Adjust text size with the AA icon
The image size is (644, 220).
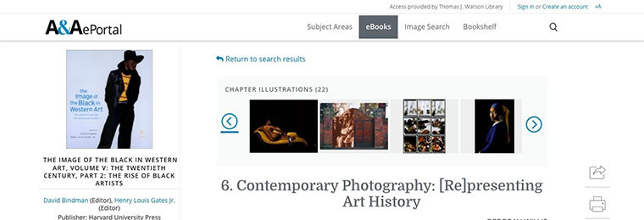[598, 7]
